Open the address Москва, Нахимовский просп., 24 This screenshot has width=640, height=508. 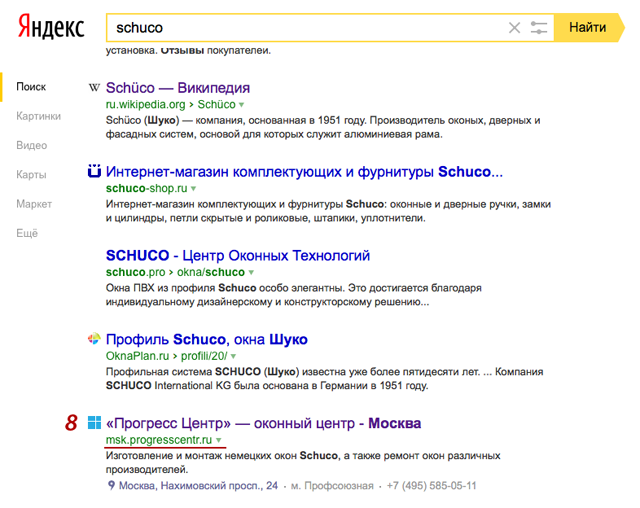[198, 486]
